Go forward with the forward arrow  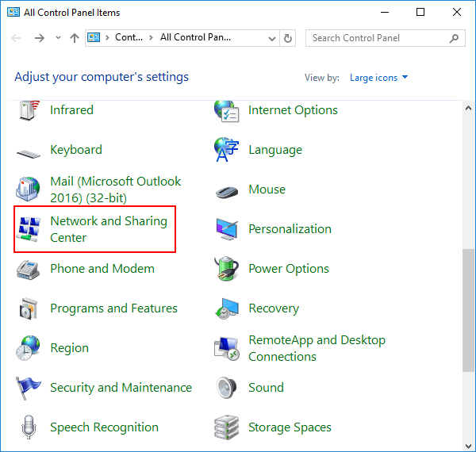[x=40, y=38]
